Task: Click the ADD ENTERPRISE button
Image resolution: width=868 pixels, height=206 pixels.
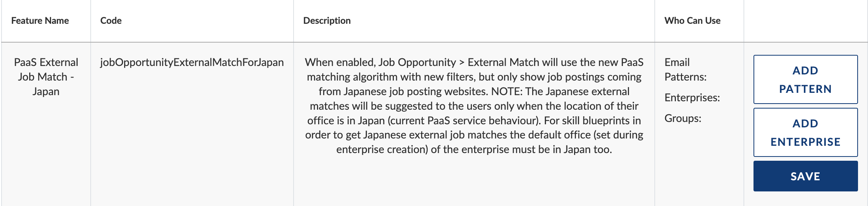Action: (805, 132)
